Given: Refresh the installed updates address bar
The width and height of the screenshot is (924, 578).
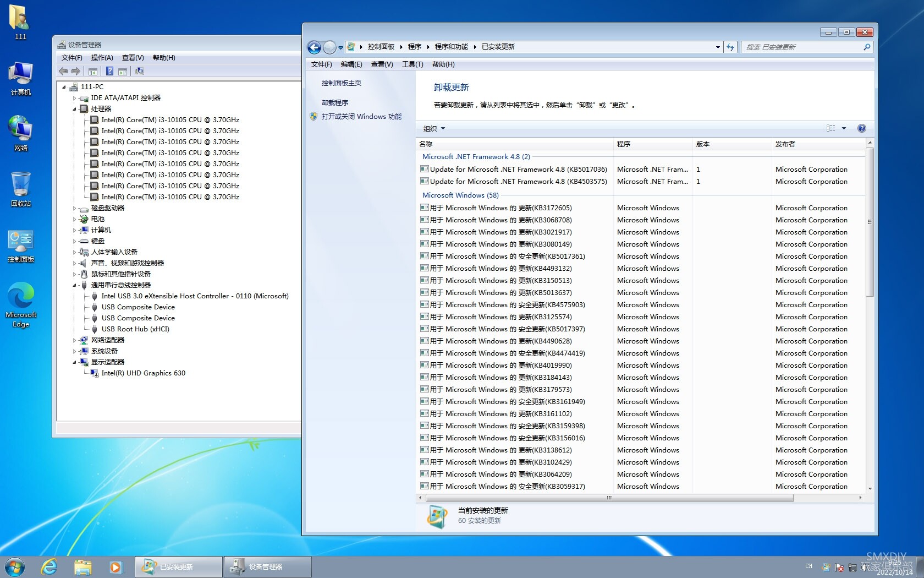Looking at the screenshot, I should [x=730, y=47].
